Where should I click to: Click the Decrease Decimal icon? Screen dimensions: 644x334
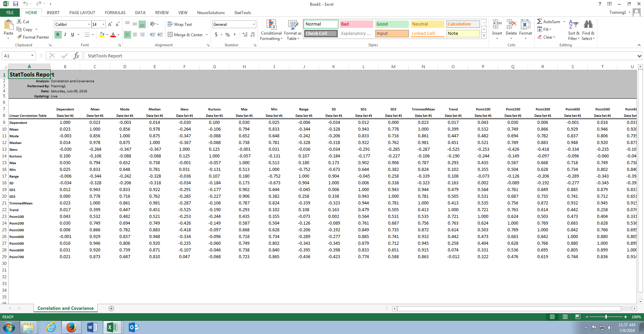(253, 35)
